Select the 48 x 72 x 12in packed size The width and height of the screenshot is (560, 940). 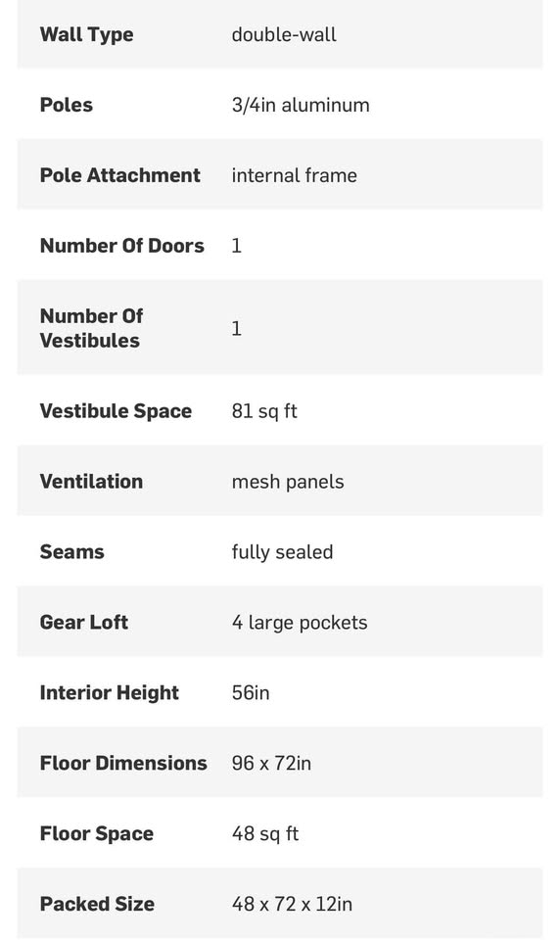tap(292, 904)
